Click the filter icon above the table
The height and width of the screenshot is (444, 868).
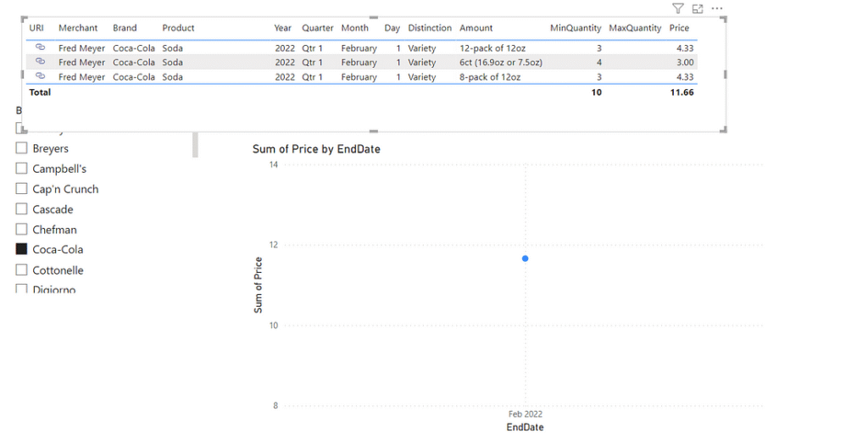[678, 8]
